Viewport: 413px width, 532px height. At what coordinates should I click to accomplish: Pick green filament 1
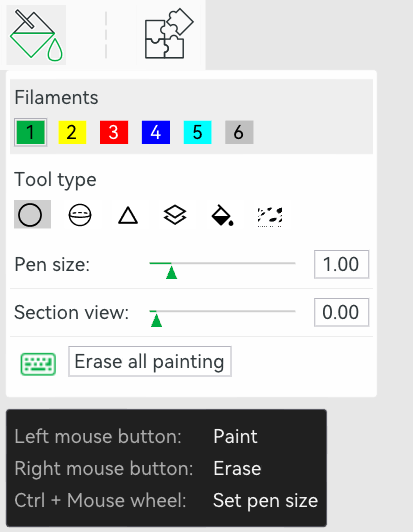(x=31, y=132)
